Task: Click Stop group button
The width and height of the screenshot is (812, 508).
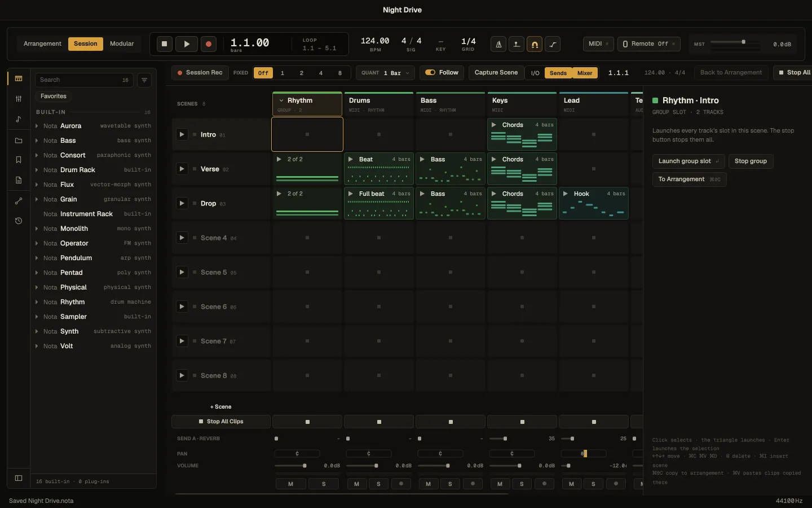Action: [751, 161]
